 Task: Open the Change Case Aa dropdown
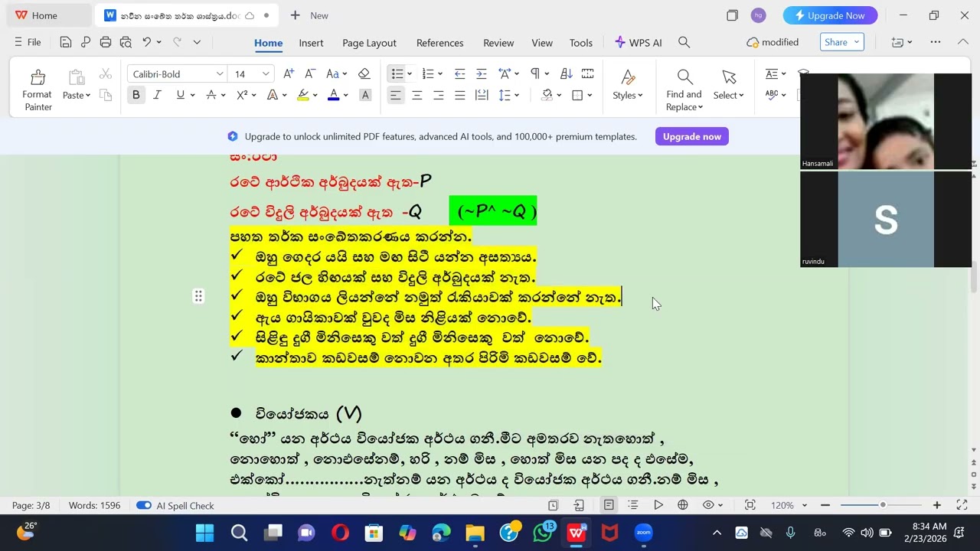click(x=337, y=73)
